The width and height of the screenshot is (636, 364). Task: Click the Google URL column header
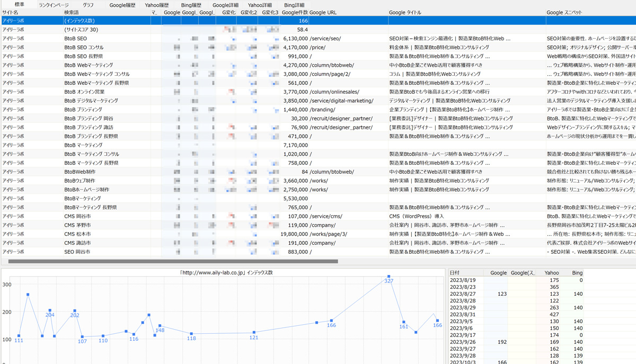pyautogui.click(x=348, y=12)
